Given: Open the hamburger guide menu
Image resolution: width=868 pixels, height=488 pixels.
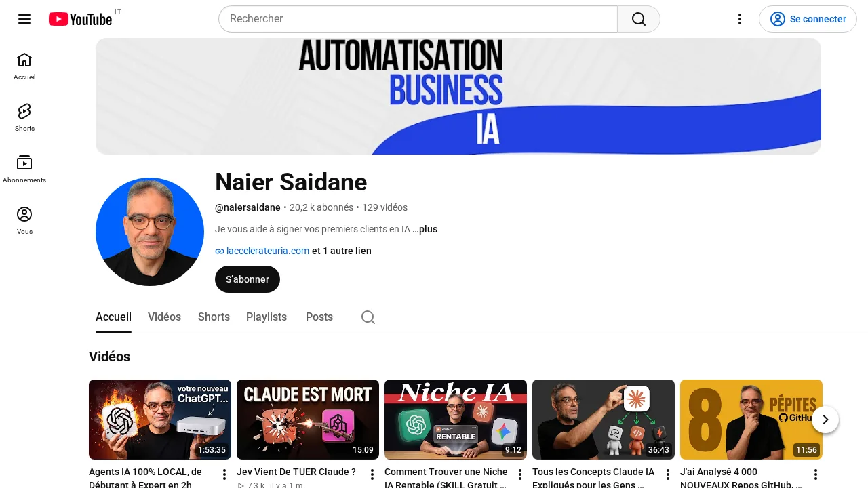Looking at the screenshot, I should pyautogui.click(x=24, y=19).
